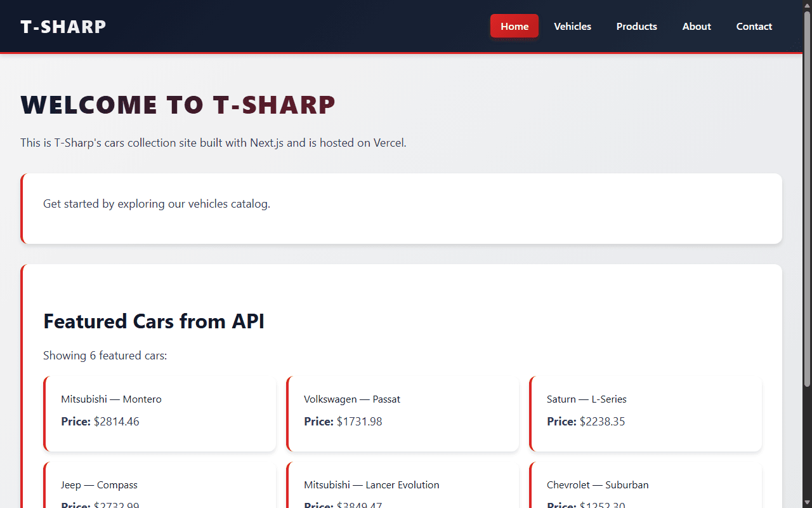The height and width of the screenshot is (508, 812).
Task: Click the Featured Cars from API heading
Action: (154, 321)
